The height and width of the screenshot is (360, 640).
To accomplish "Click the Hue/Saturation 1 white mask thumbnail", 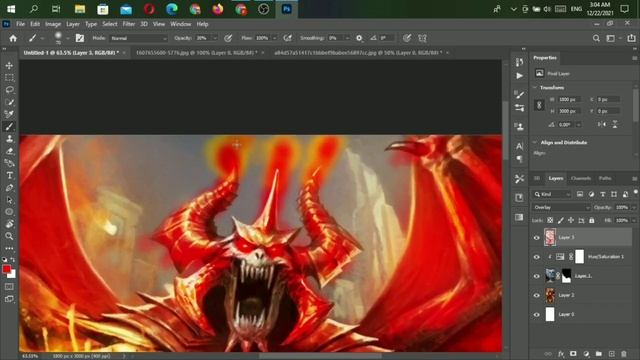I will click(x=580, y=257).
